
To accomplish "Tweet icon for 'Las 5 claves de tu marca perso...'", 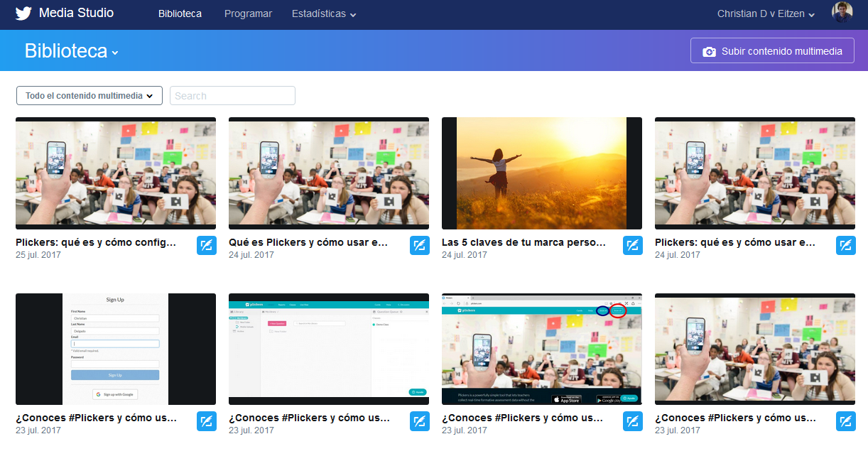I will coord(633,246).
